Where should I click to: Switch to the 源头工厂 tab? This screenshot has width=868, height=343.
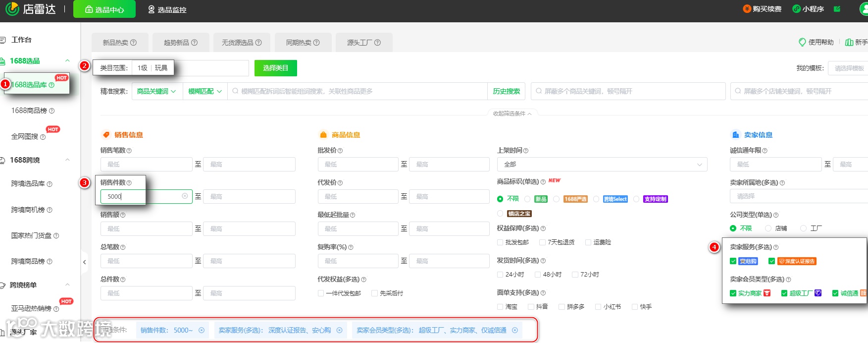click(x=364, y=43)
